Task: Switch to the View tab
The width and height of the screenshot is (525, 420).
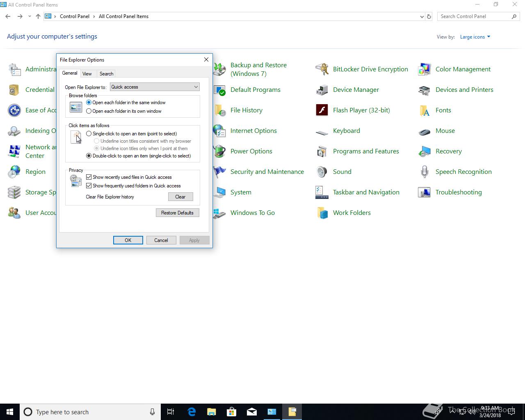Action: coord(87,74)
